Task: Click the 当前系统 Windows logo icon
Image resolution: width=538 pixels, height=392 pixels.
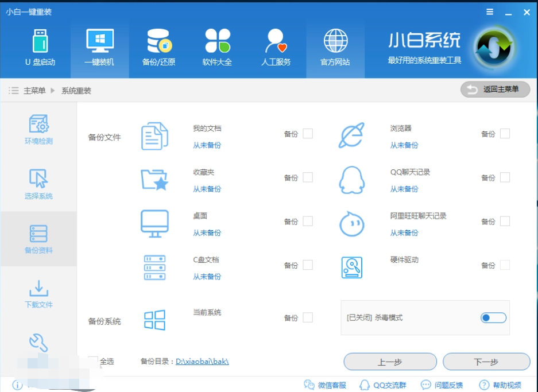Action: point(155,320)
